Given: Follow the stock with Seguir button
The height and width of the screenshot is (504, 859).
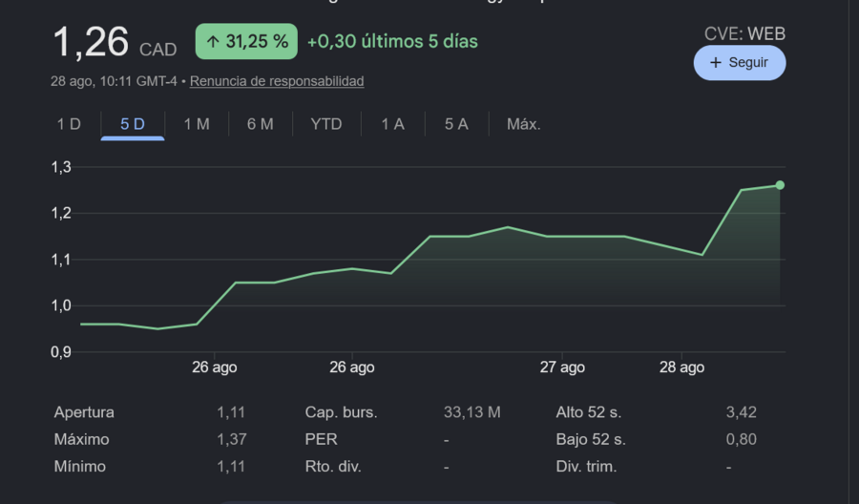Looking at the screenshot, I should tap(740, 63).
